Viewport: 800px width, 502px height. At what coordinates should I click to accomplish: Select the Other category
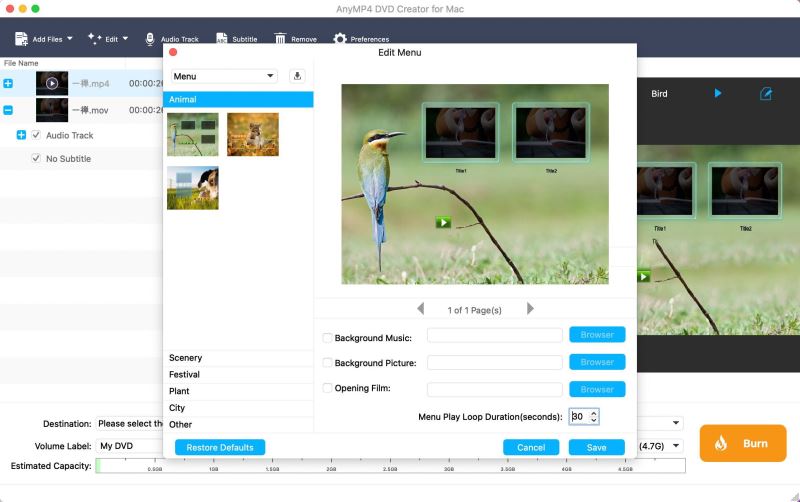pyautogui.click(x=238, y=424)
